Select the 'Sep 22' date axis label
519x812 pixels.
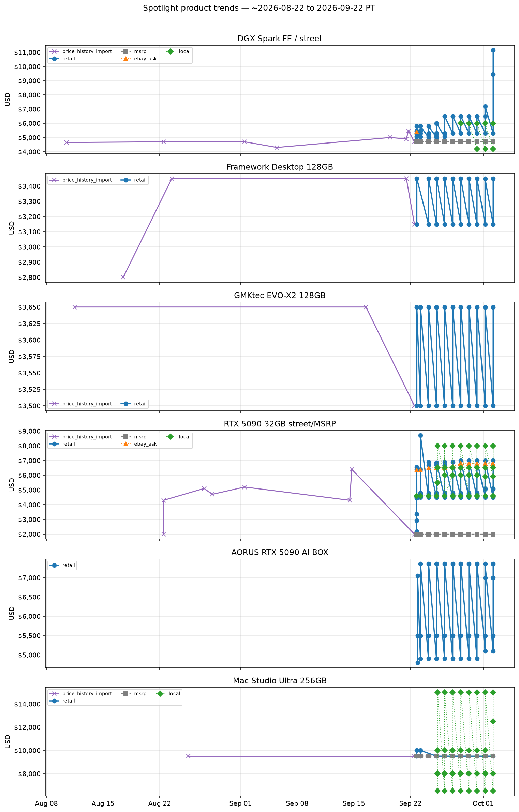click(x=410, y=803)
